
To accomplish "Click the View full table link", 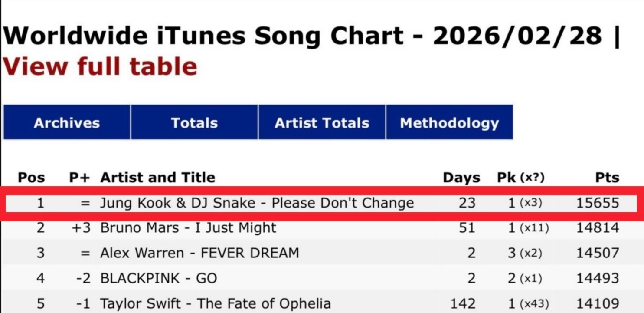I will (x=100, y=67).
